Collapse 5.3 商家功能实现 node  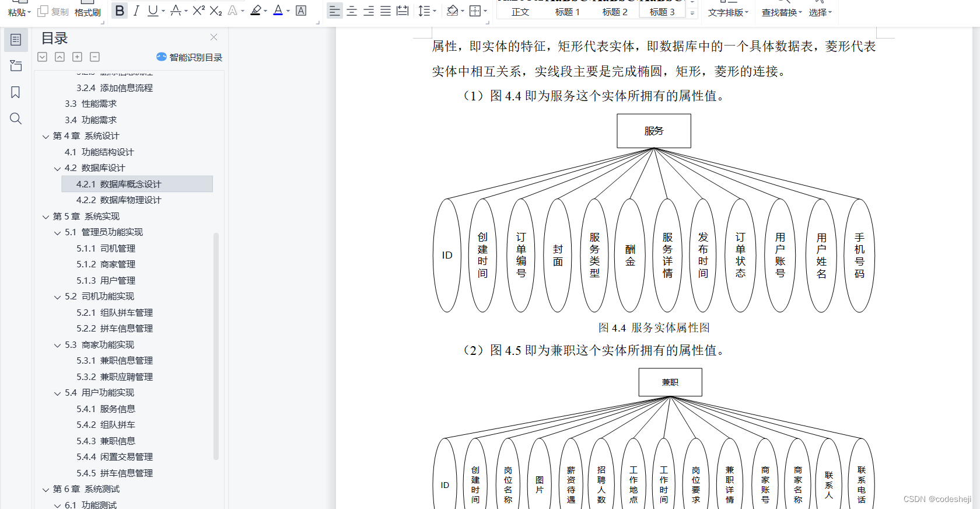tap(58, 346)
